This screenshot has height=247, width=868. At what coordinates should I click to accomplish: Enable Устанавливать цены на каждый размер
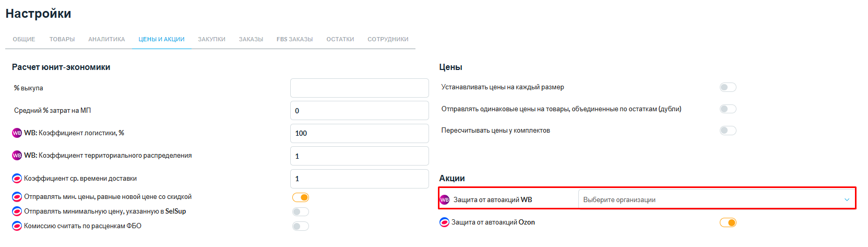coord(728,87)
